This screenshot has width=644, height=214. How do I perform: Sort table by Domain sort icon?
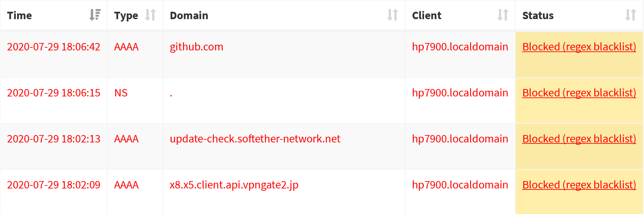392,15
